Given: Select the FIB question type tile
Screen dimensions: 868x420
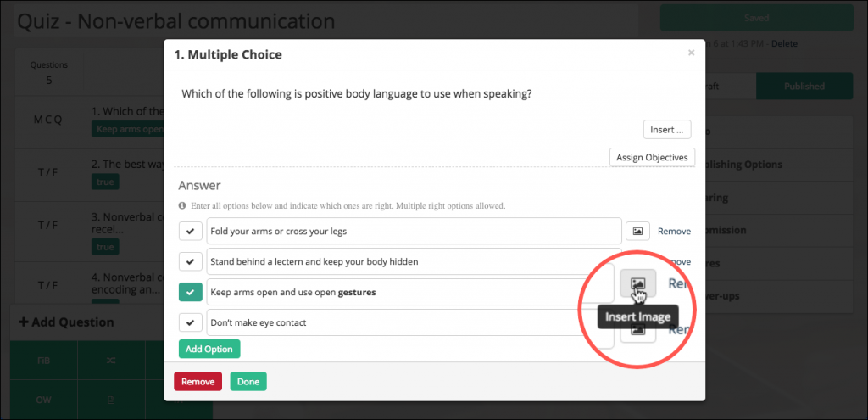Looking at the screenshot, I should pos(44,360).
